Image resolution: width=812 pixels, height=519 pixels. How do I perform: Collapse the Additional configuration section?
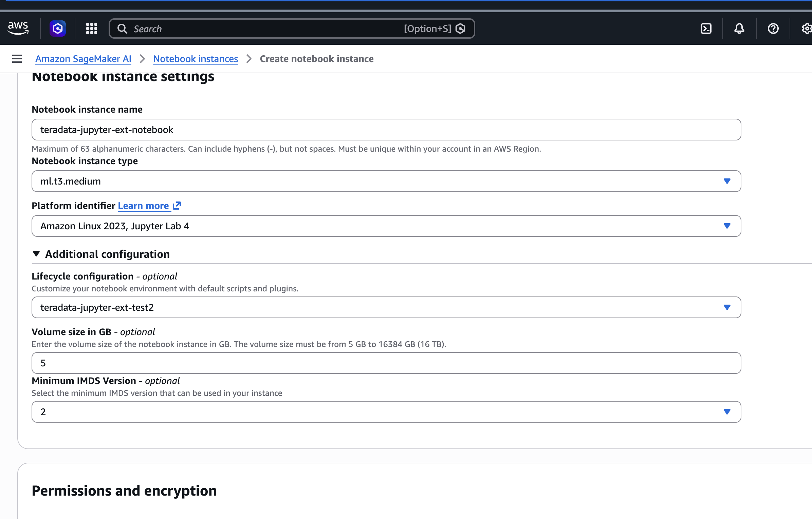pyautogui.click(x=101, y=254)
